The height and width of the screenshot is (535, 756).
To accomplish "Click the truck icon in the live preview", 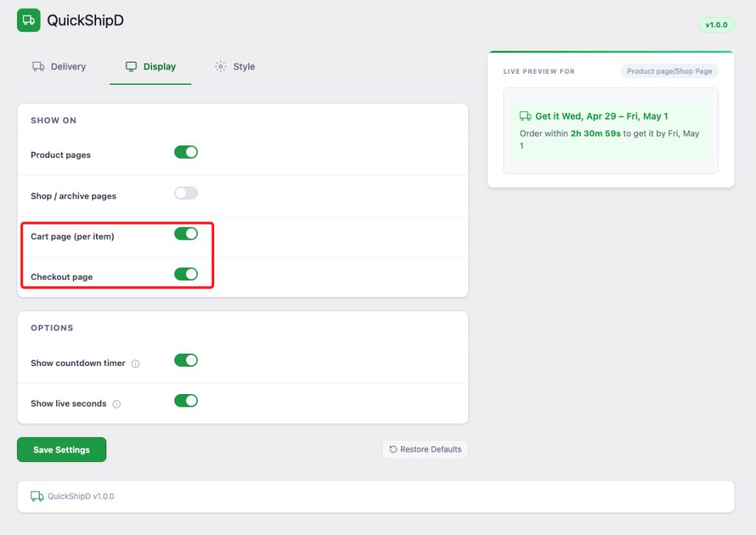I will click(x=525, y=116).
